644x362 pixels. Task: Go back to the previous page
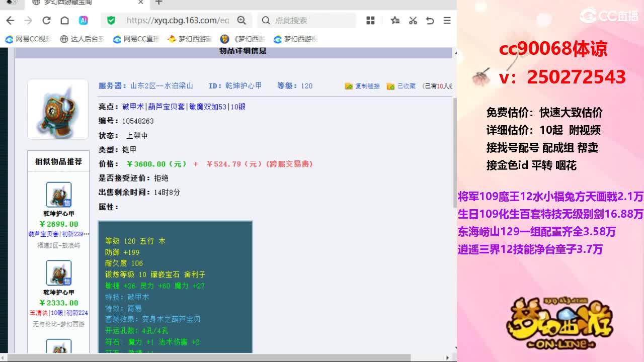click(x=10, y=21)
